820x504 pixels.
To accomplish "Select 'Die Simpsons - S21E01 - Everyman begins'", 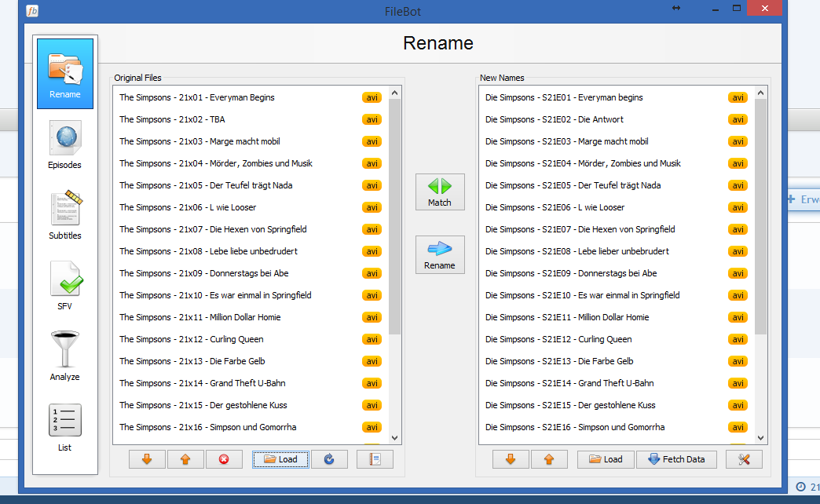I will click(x=617, y=98).
